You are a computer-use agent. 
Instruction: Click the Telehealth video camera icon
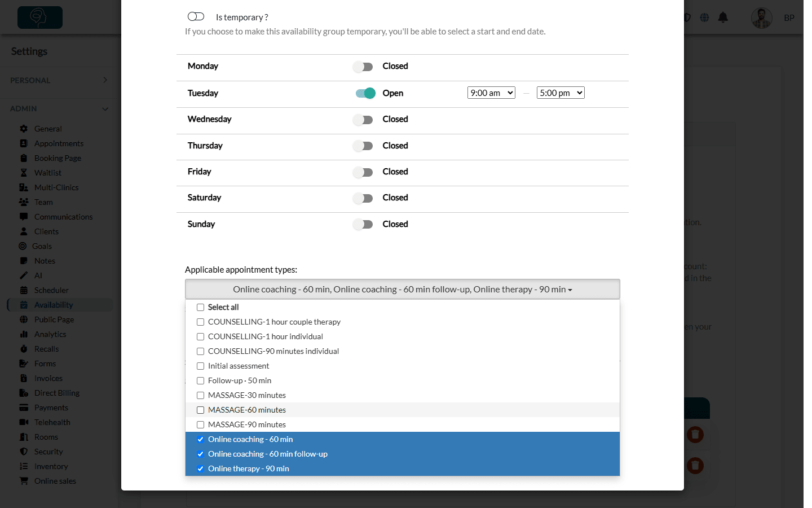pos(24,422)
